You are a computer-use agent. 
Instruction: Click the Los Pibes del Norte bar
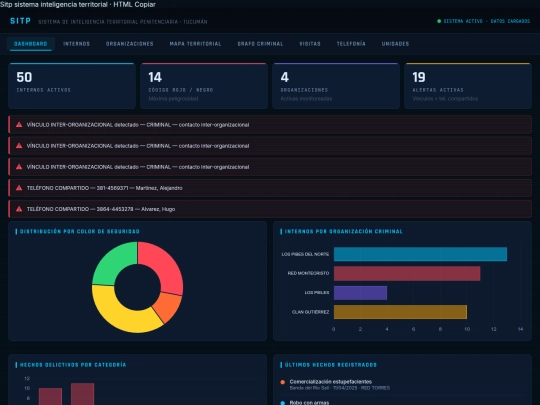click(420, 254)
